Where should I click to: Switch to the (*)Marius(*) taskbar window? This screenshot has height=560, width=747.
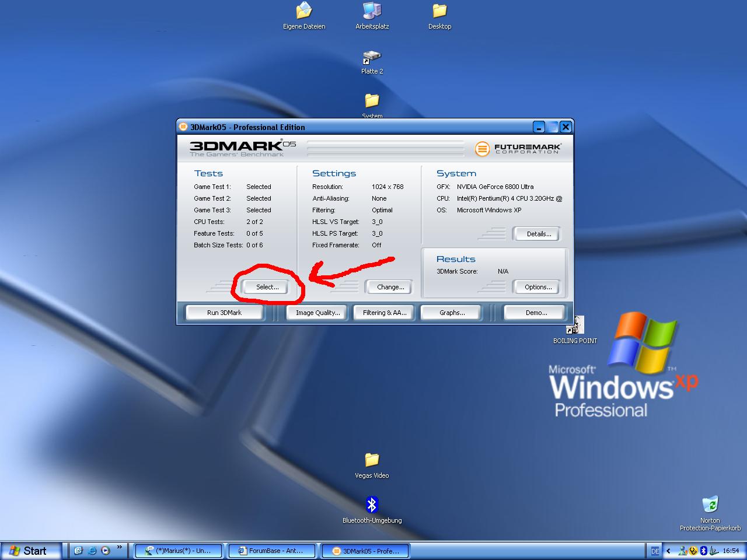(180, 551)
